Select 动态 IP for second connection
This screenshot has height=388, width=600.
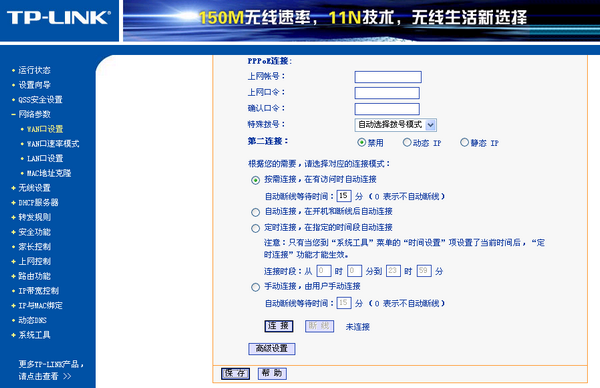(407, 143)
